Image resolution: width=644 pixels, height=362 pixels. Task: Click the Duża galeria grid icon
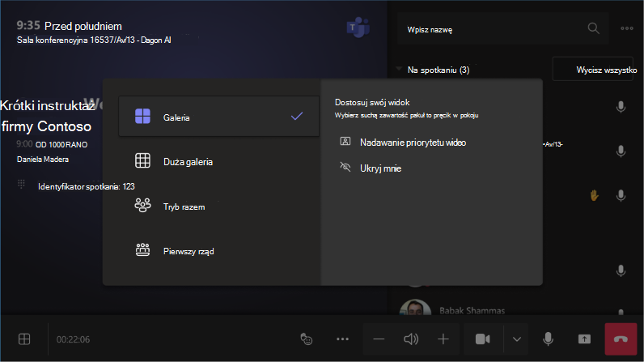[x=142, y=160]
